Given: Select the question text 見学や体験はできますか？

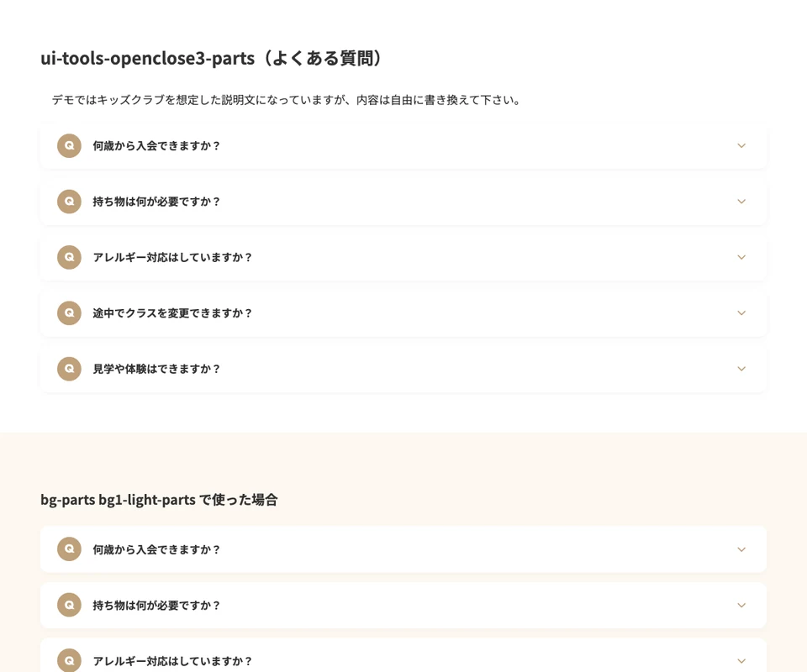Looking at the screenshot, I should point(156,369).
